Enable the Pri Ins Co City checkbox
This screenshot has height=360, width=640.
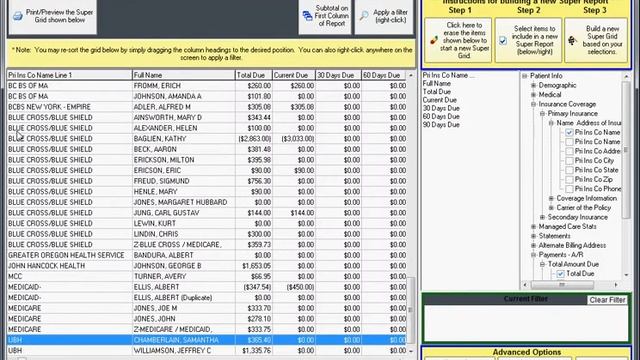click(569, 160)
